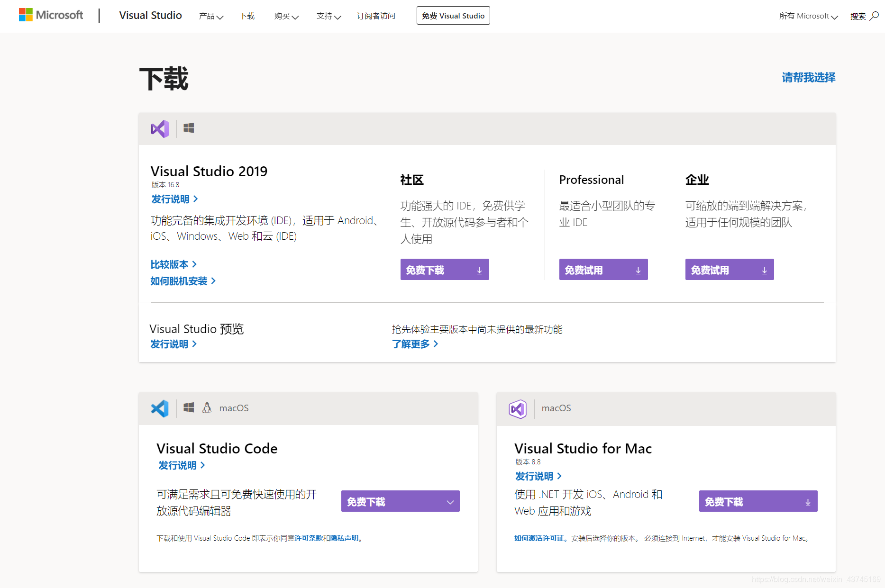Image resolution: width=885 pixels, height=588 pixels.
Task: Open the 所有 Microsoft dropdown
Action: [809, 16]
